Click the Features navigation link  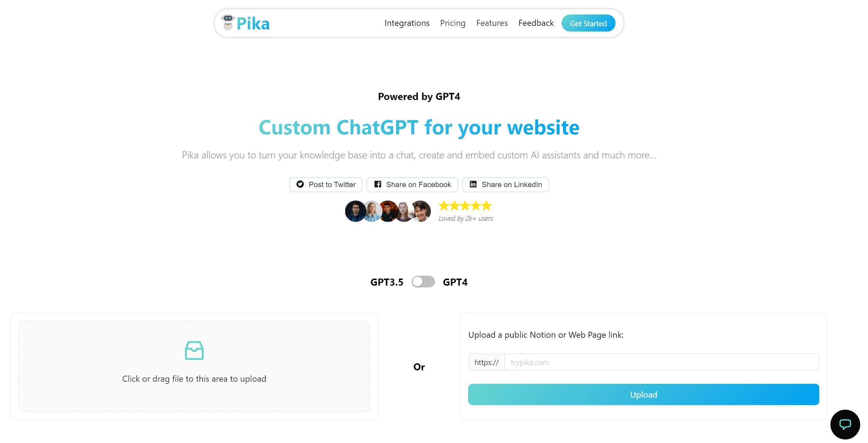pos(492,23)
